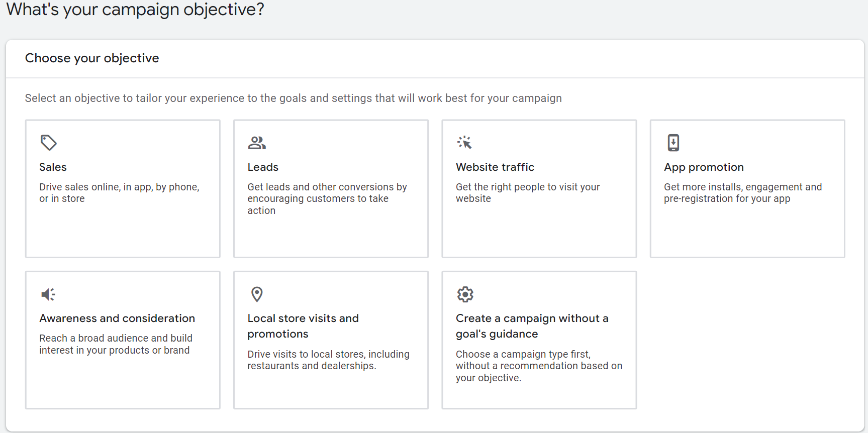This screenshot has width=868, height=433.
Task: Click the Sales description about driving sales online
Action: [119, 193]
